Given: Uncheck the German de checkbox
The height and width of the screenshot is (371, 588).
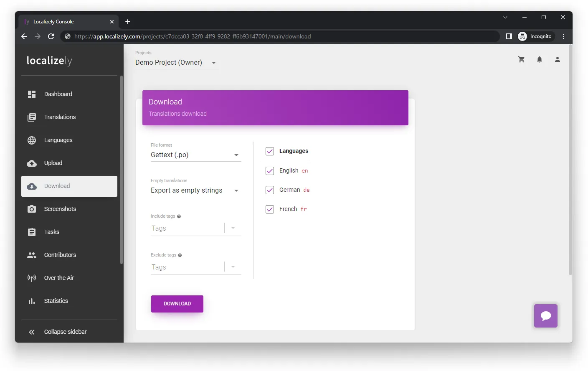Looking at the screenshot, I should [270, 190].
